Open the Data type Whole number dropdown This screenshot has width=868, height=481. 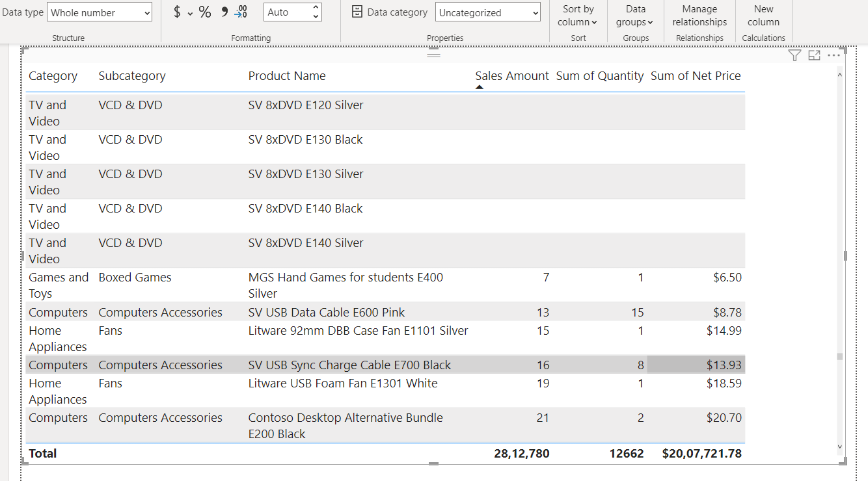[100, 12]
